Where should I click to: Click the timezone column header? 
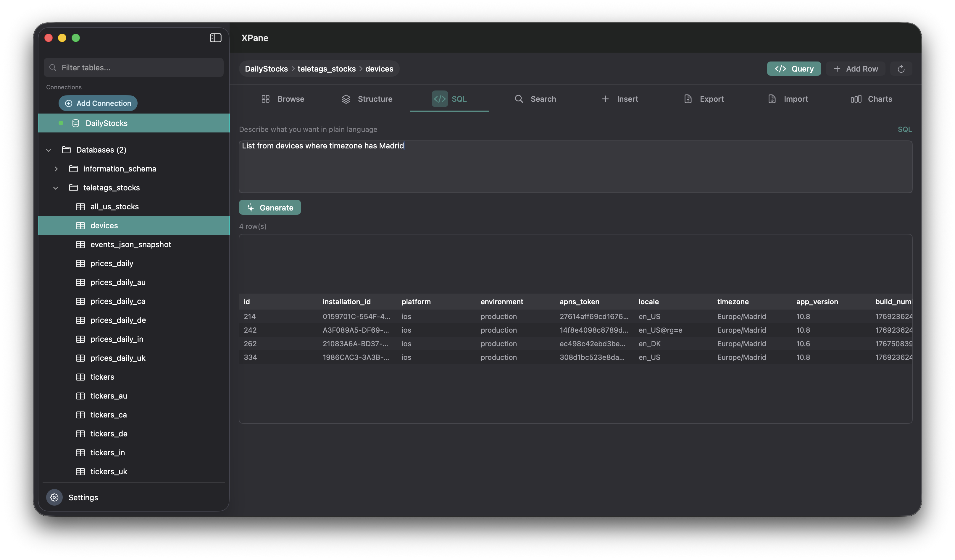[x=733, y=301]
